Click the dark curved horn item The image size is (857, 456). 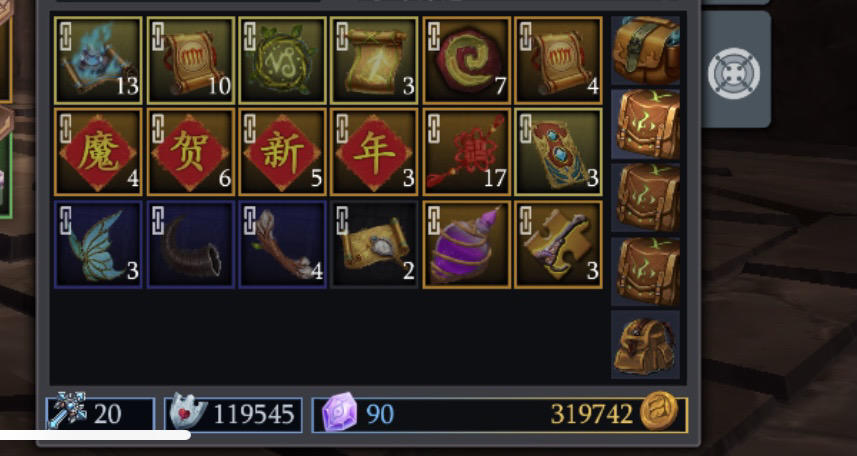pyautogui.click(x=191, y=244)
